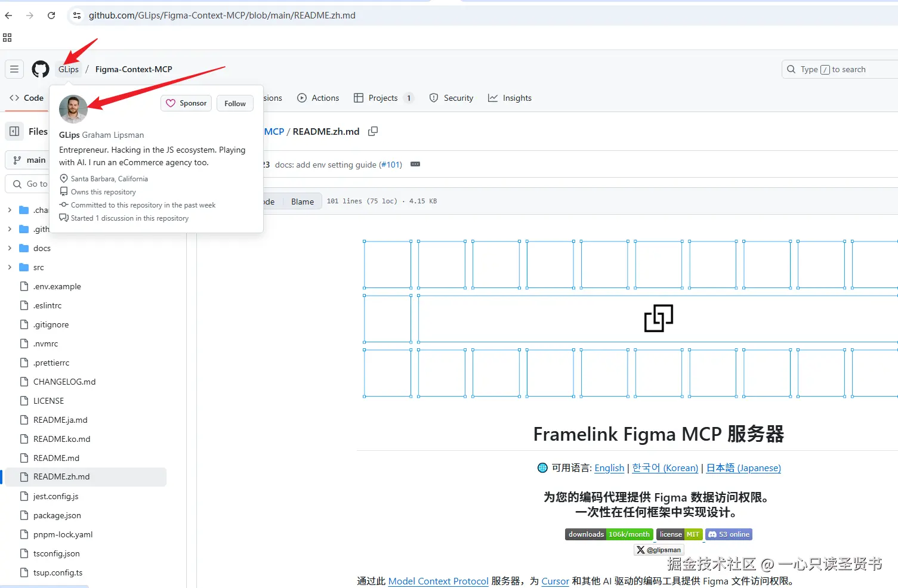Open the Projects tab
This screenshot has width=898, height=588.
point(383,98)
